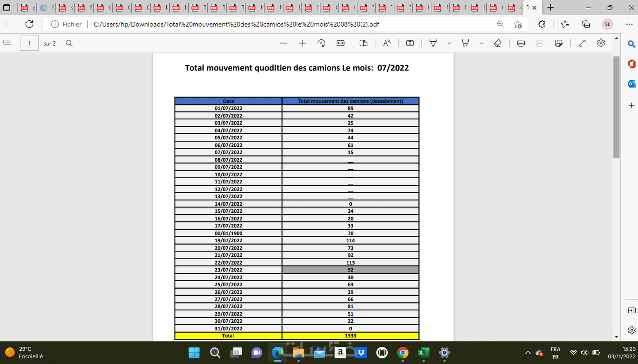Open PDF viewer settings gear
The image size is (638, 364).
[601, 43]
